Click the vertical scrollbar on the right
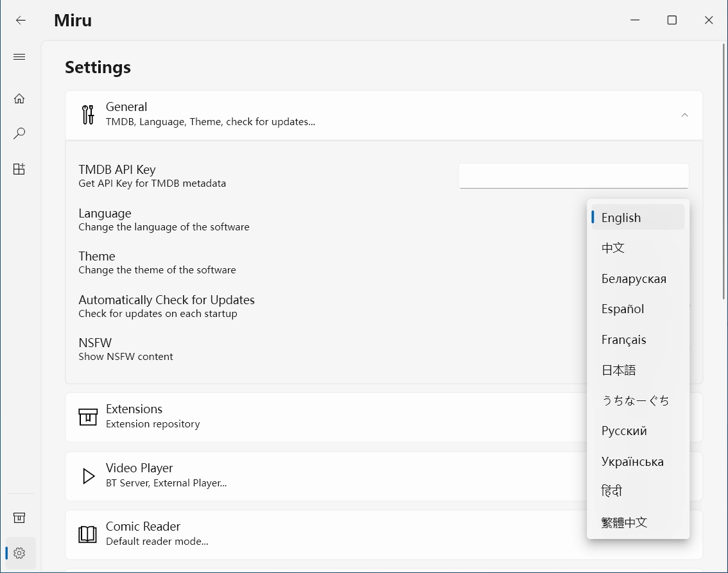Image resolution: width=728 pixels, height=573 pixels. 724,173
